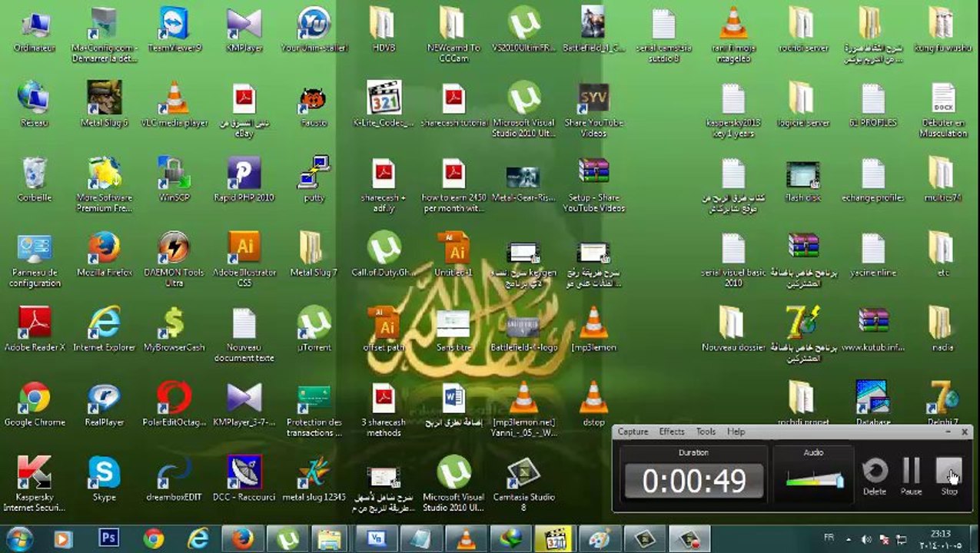The image size is (980, 553).
Task: Select the dstop VLC file
Action: click(593, 403)
